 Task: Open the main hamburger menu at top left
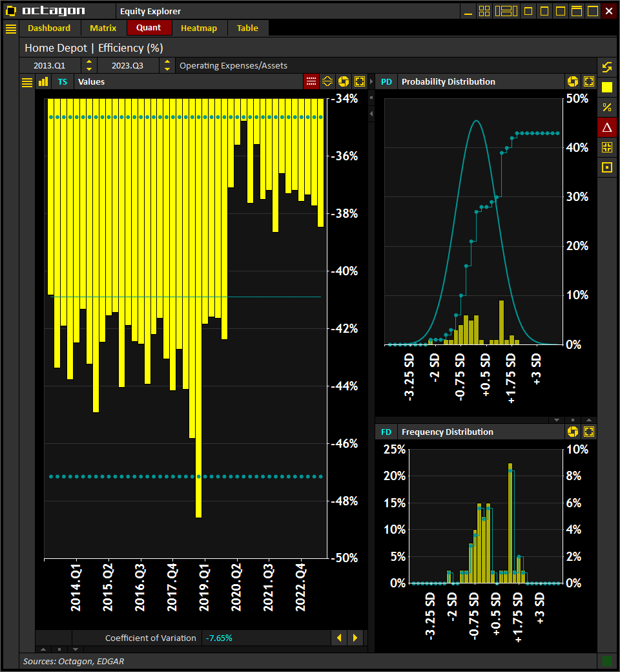pyautogui.click(x=11, y=28)
